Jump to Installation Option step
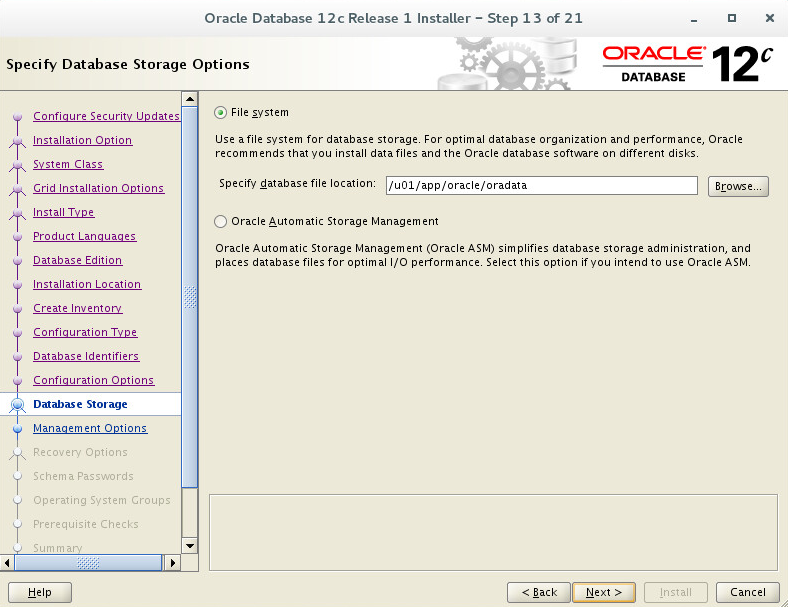Screen dimensions: 788x607 click(82, 140)
